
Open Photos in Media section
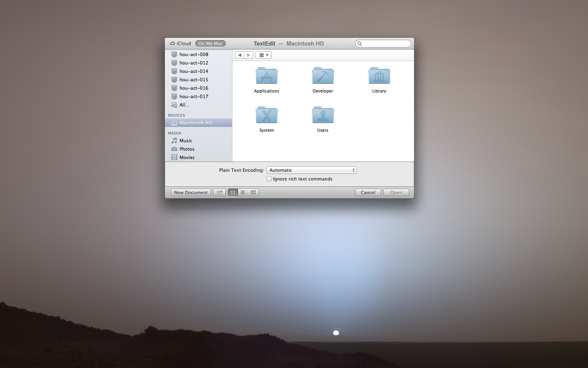[x=198, y=149]
